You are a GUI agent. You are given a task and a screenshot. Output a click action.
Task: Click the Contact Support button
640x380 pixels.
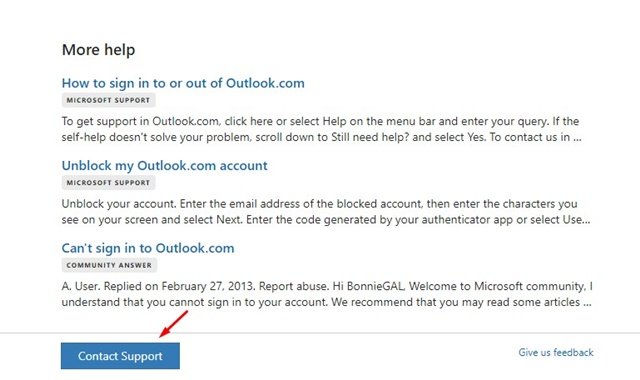click(x=120, y=356)
